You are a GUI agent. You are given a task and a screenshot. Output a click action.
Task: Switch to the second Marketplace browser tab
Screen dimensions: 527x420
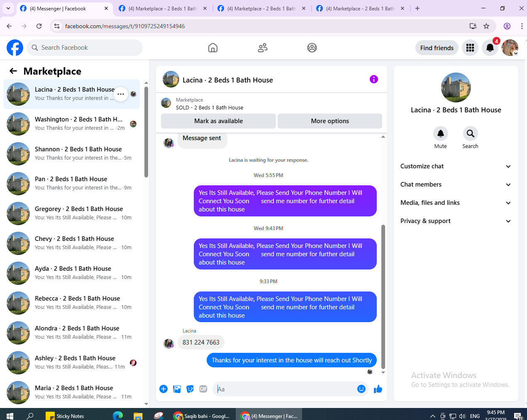pos(162,8)
